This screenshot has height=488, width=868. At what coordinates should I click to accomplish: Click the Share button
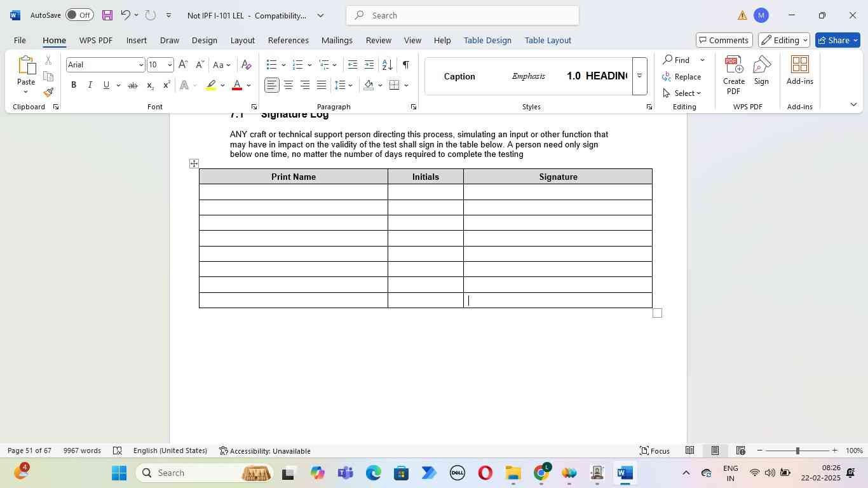pos(837,40)
